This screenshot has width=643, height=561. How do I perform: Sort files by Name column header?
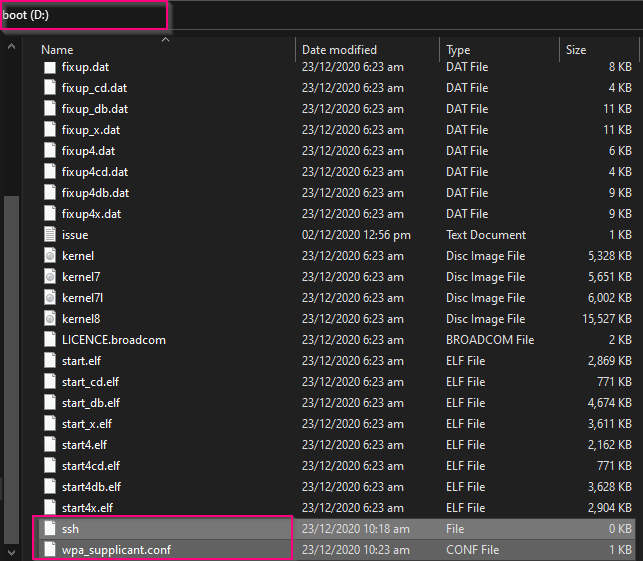[x=58, y=49]
